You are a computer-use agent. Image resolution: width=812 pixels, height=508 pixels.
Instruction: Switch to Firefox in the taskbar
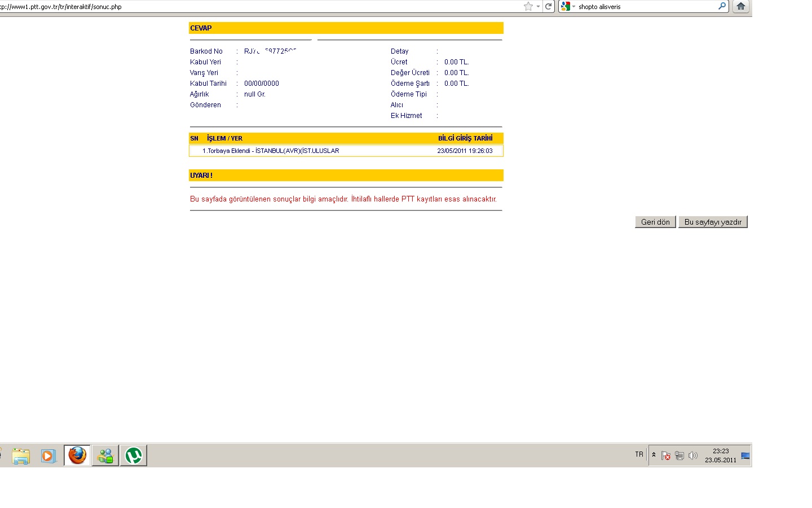pos(77,456)
